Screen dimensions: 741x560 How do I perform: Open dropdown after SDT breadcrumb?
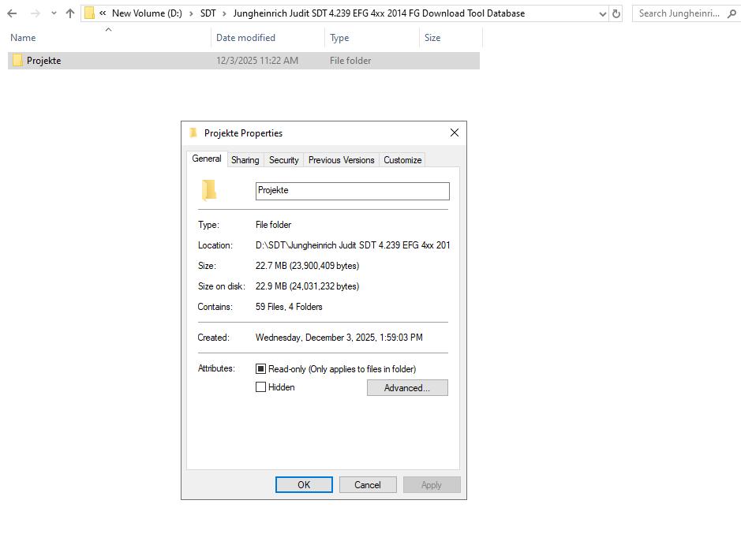pyautogui.click(x=224, y=13)
